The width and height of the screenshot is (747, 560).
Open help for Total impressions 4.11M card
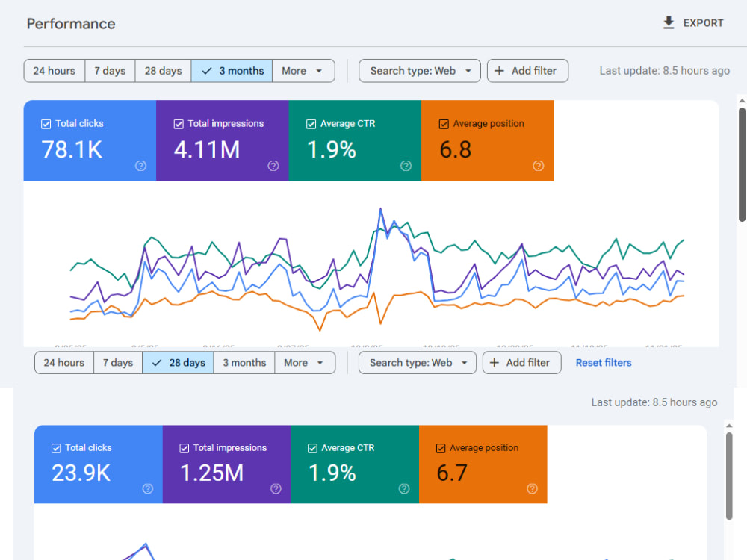pyautogui.click(x=273, y=166)
